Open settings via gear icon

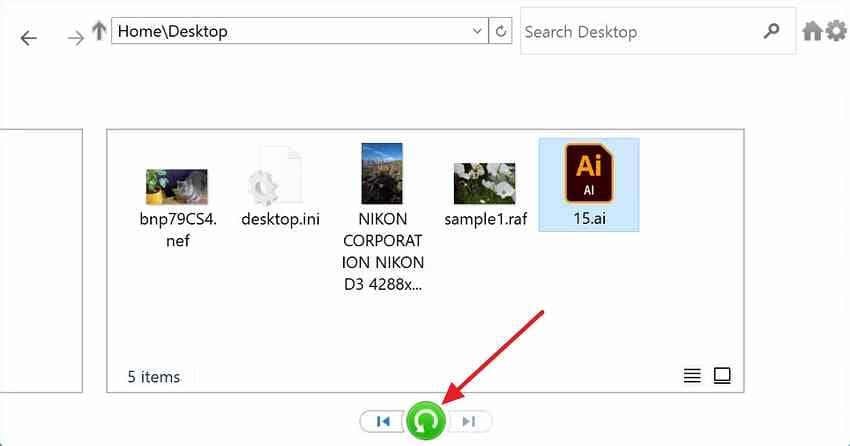[x=836, y=31]
